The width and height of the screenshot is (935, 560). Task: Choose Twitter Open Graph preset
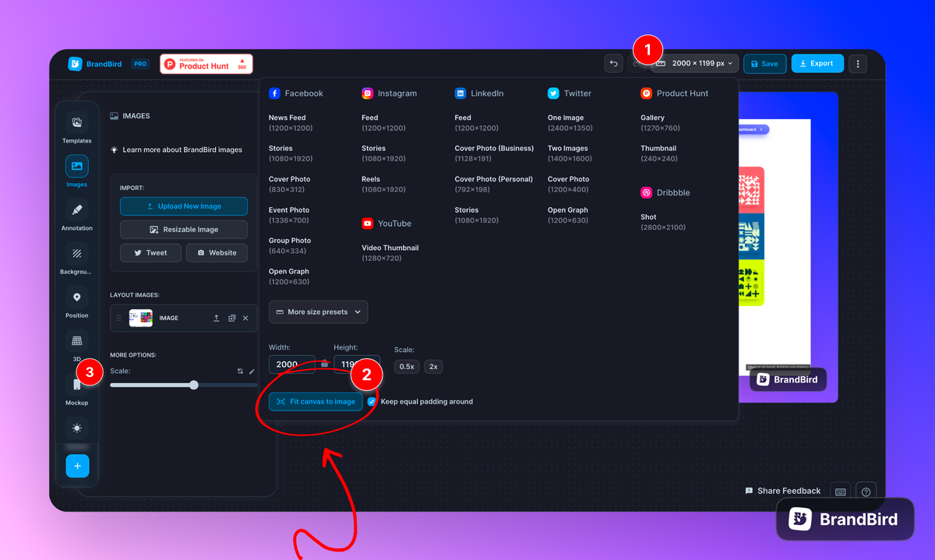(568, 215)
